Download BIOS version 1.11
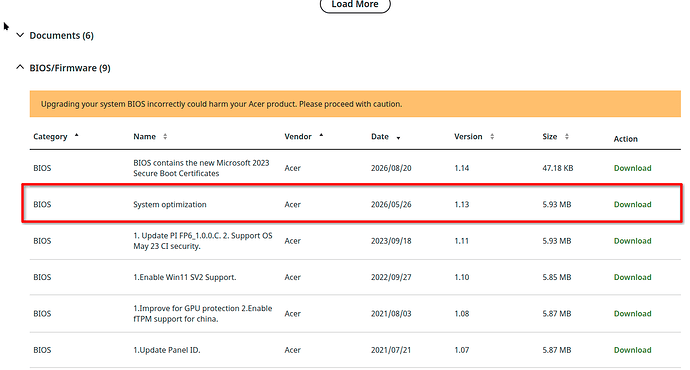 pyautogui.click(x=632, y=241)
